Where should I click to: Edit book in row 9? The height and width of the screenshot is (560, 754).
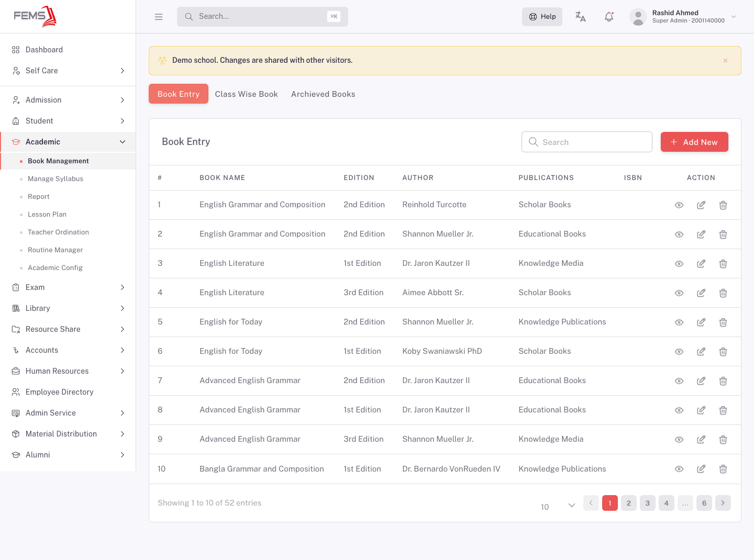pyautogui.click(x=701, y=440)
